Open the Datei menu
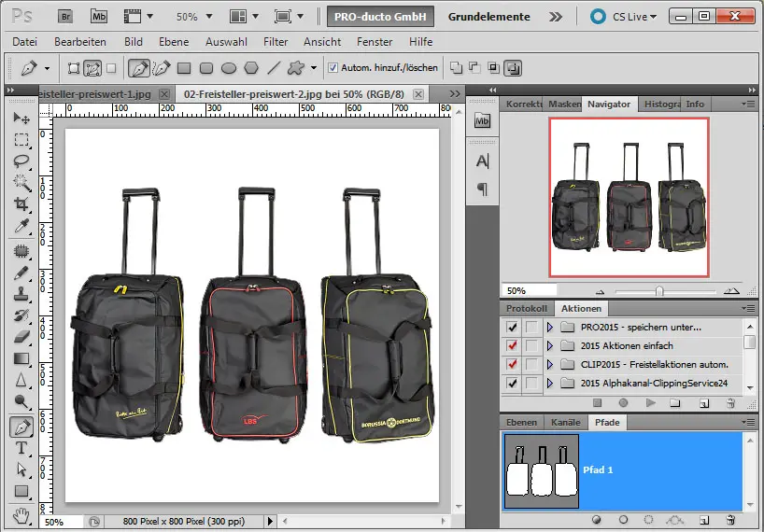Viewport: 764px width, 532px height. coord(25,42)
